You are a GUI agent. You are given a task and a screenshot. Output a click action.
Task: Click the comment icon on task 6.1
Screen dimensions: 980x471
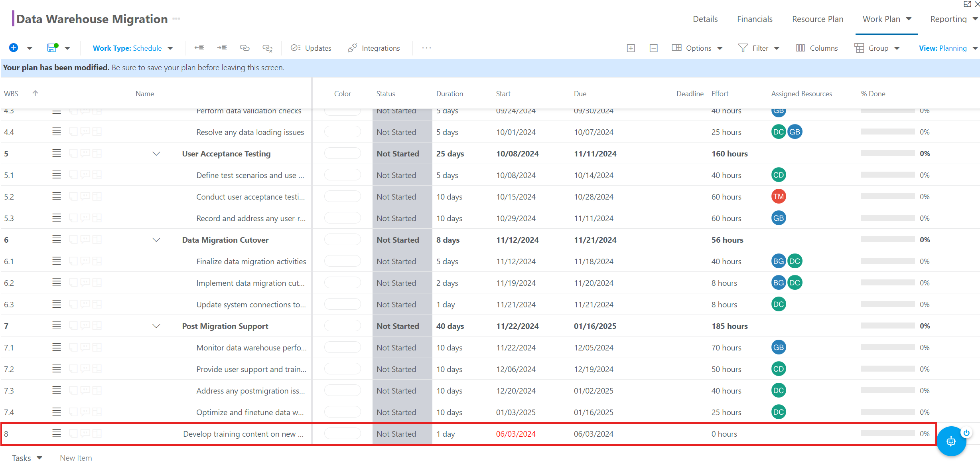click(85, 261)
